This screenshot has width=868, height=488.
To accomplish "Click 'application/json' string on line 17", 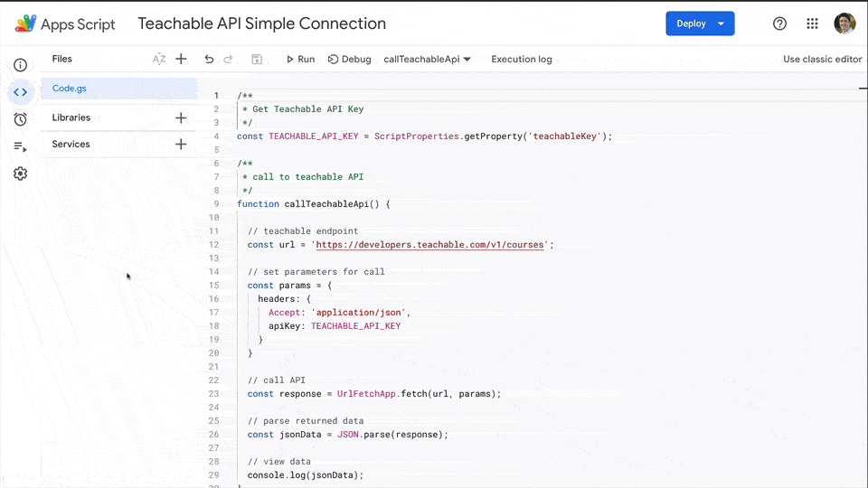I will pos(361,313).
